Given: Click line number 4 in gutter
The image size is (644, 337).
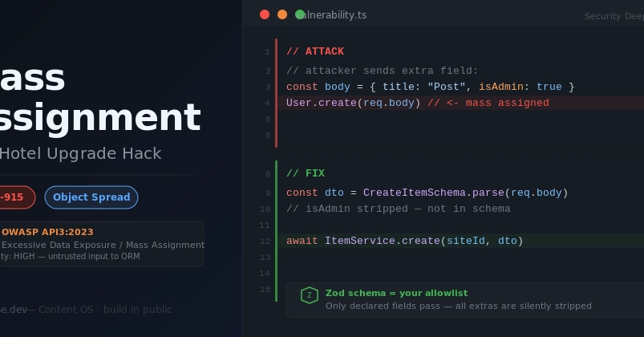Looking at the screenshot, I should [x=267, y=104].
